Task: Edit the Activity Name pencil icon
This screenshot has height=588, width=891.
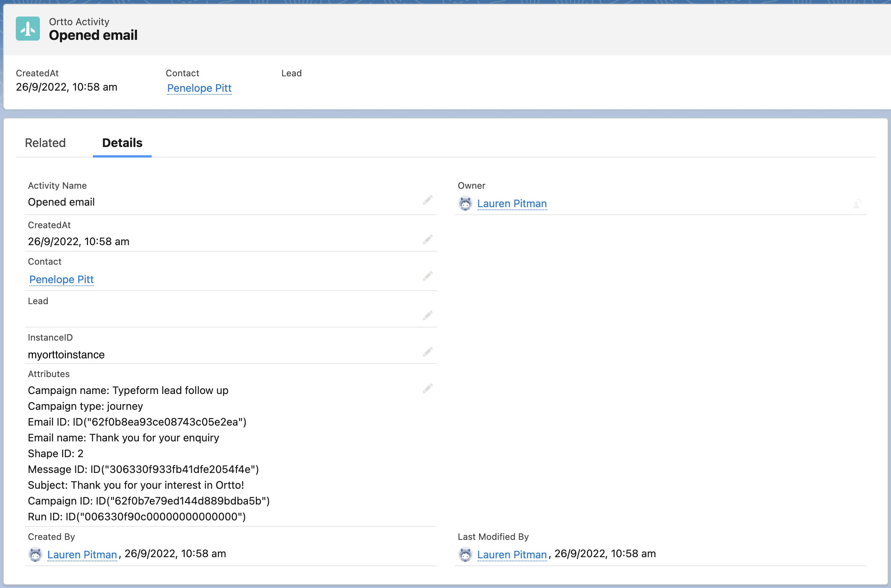Action: pyautogui.click(x=427, y=200)
